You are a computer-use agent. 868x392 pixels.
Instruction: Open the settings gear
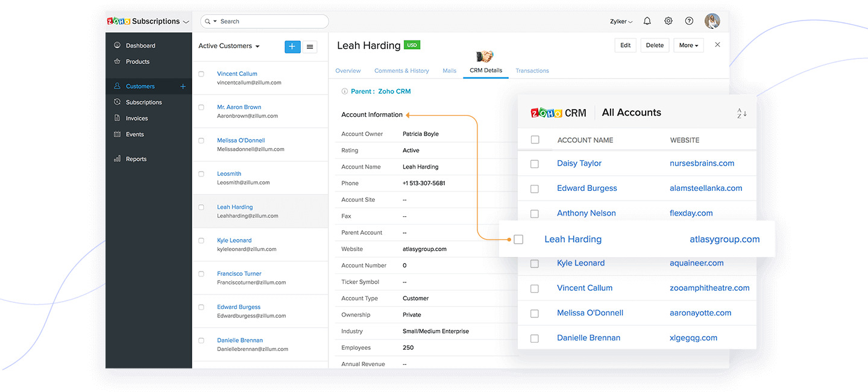tap(668, 21)
